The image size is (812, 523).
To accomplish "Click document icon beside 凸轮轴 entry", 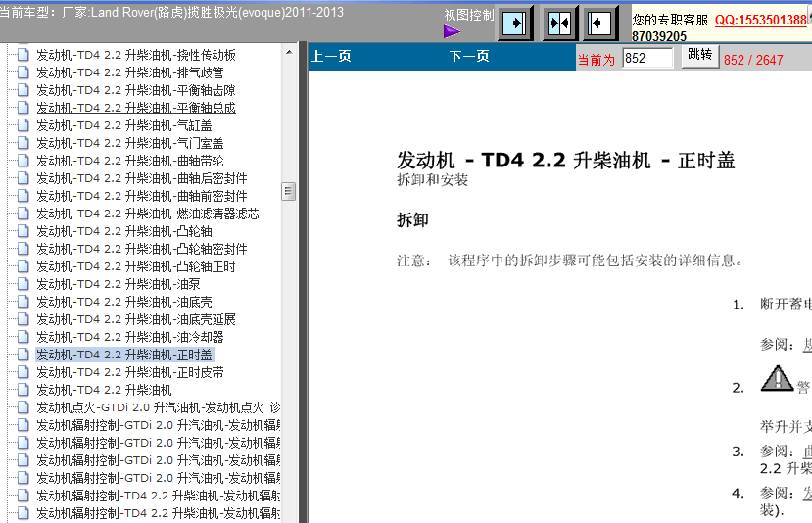I will tap(23, 231).
